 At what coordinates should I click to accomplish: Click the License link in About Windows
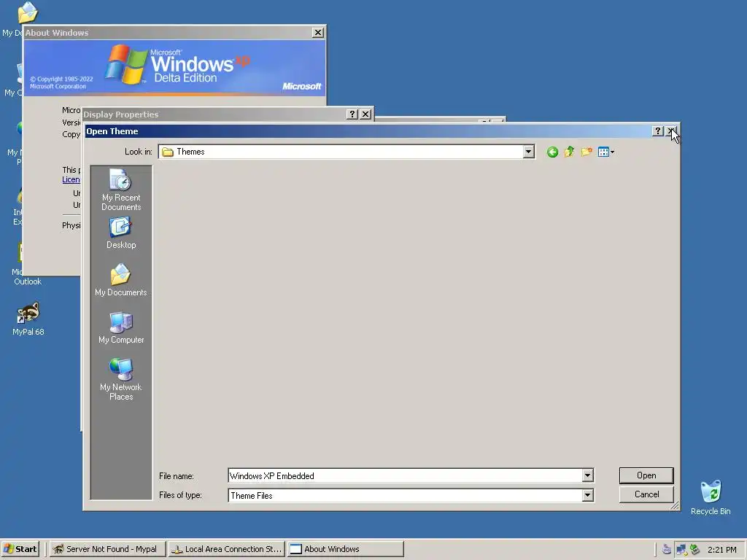[71, 179]
